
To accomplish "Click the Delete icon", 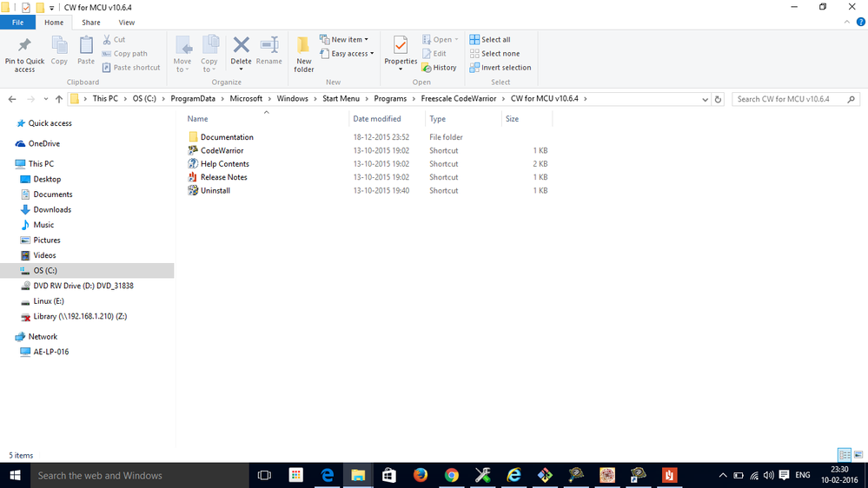I will tap(241, 47).
